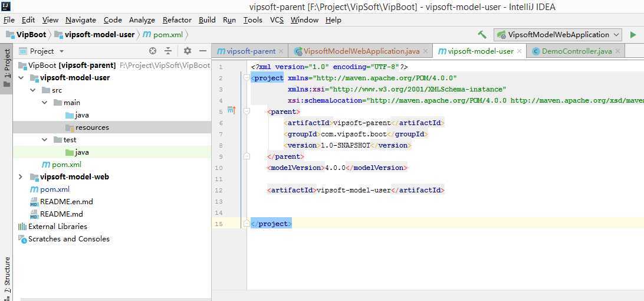
Task: Click line number 12 in the gutter
Action: point(218,191)
